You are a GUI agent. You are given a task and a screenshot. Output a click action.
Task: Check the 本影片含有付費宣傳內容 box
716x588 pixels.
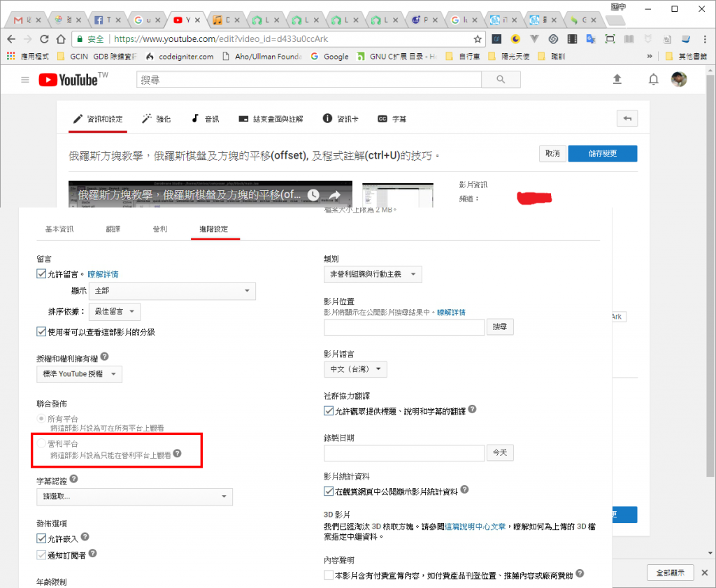click(x=329, y=575)
